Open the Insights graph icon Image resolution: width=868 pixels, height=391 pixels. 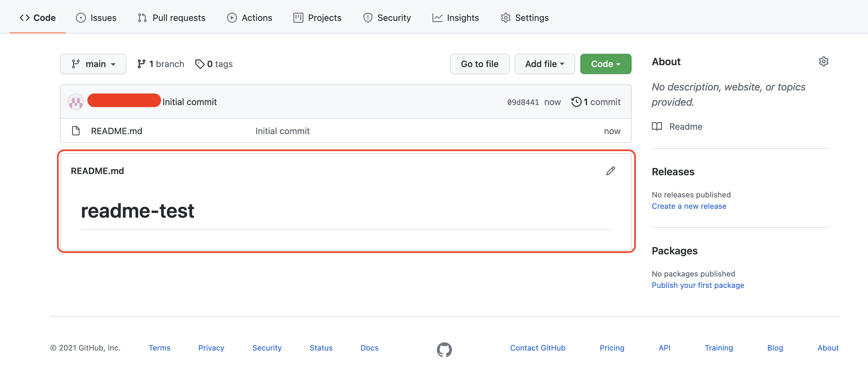coord(437,17)
